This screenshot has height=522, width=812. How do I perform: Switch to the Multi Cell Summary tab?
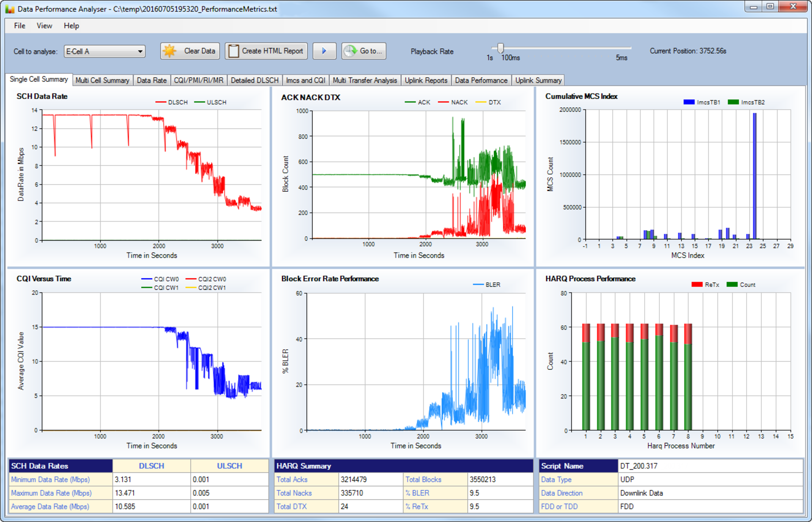click(102, 80)
